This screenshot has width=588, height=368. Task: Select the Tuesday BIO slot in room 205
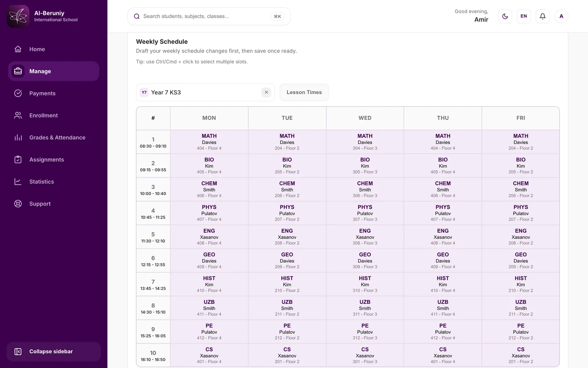(287, 166)
